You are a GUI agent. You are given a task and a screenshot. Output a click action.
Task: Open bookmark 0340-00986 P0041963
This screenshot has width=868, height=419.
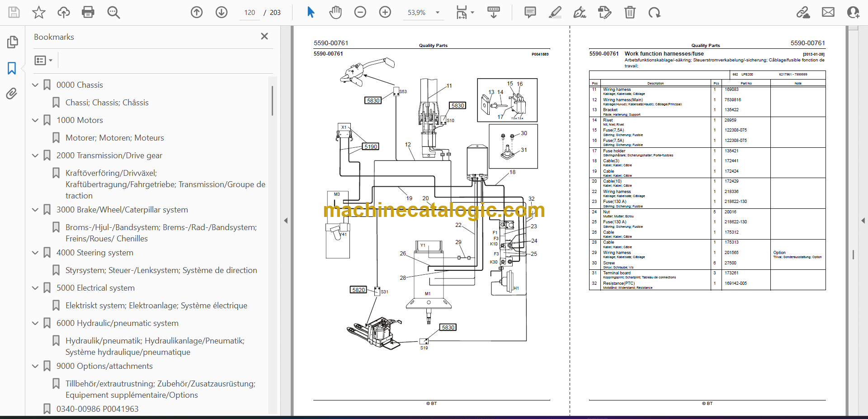tap(98, 409)
